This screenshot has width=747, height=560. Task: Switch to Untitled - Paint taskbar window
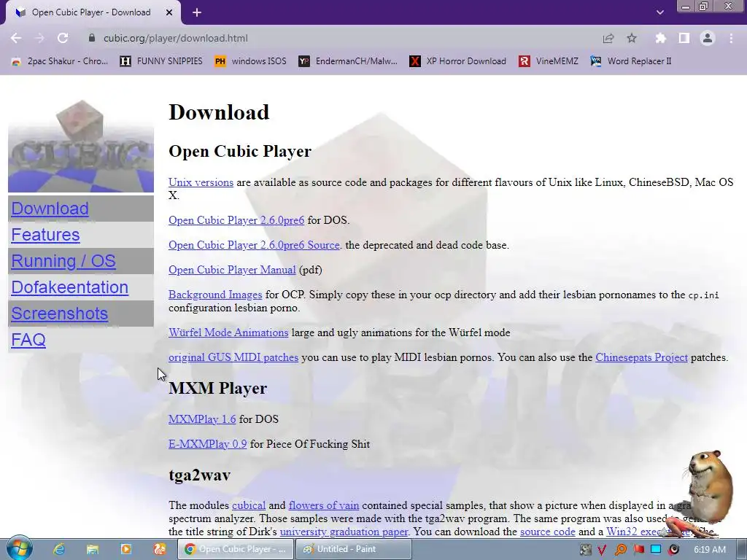[353, 549]
